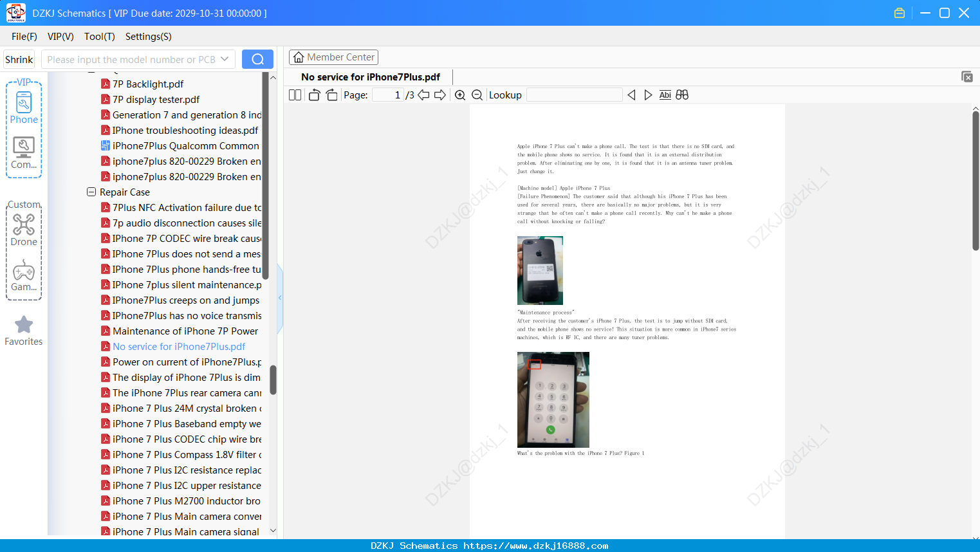Open the Tool(T) menu

[100, 37]
